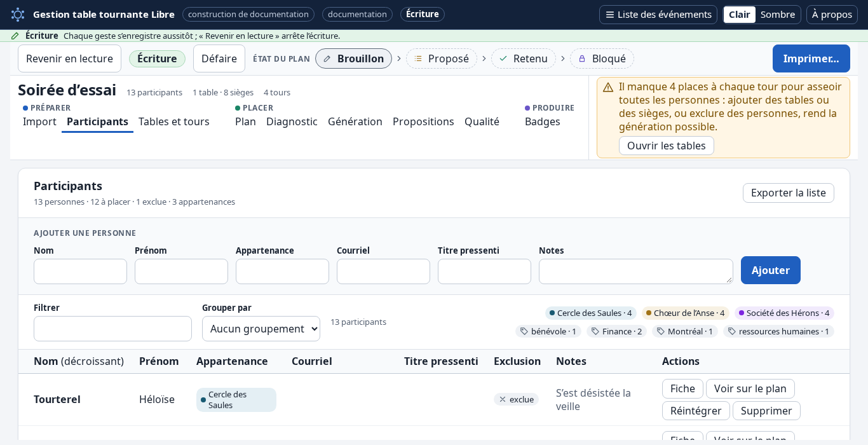This screenshot has width=868, height=445.
Task: Select the bénévole tag filter
Action: 548,331
